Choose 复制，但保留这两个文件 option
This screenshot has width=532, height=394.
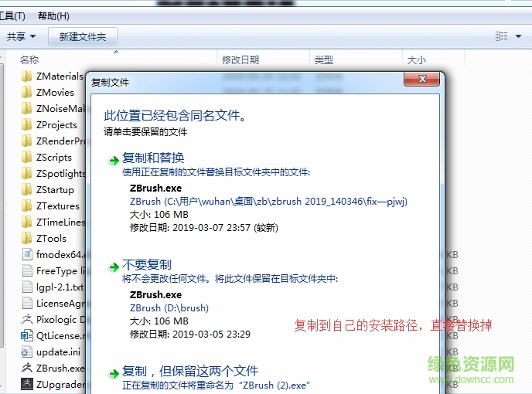(190, 372)
